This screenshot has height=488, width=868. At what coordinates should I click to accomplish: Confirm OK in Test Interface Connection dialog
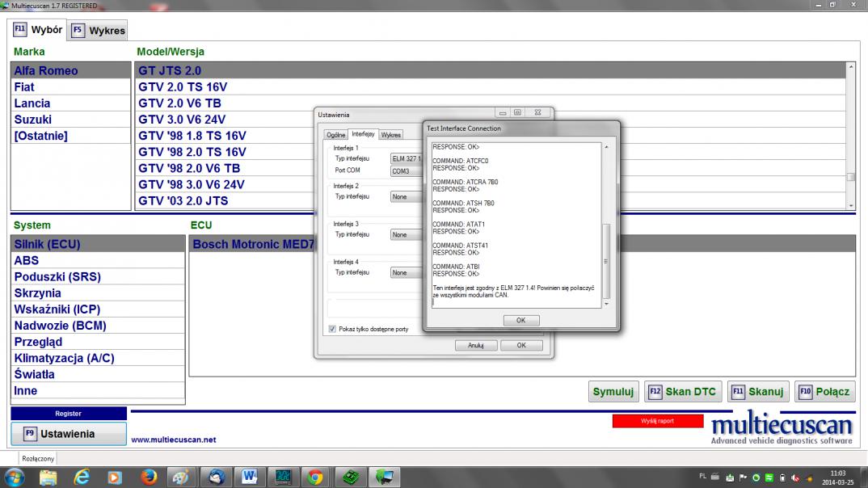(521, 321)
